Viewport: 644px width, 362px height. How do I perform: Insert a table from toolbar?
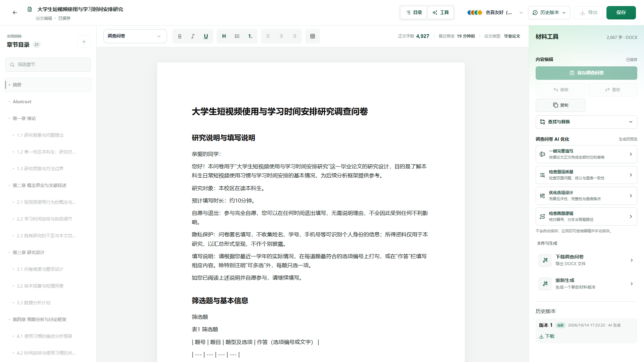313,36
